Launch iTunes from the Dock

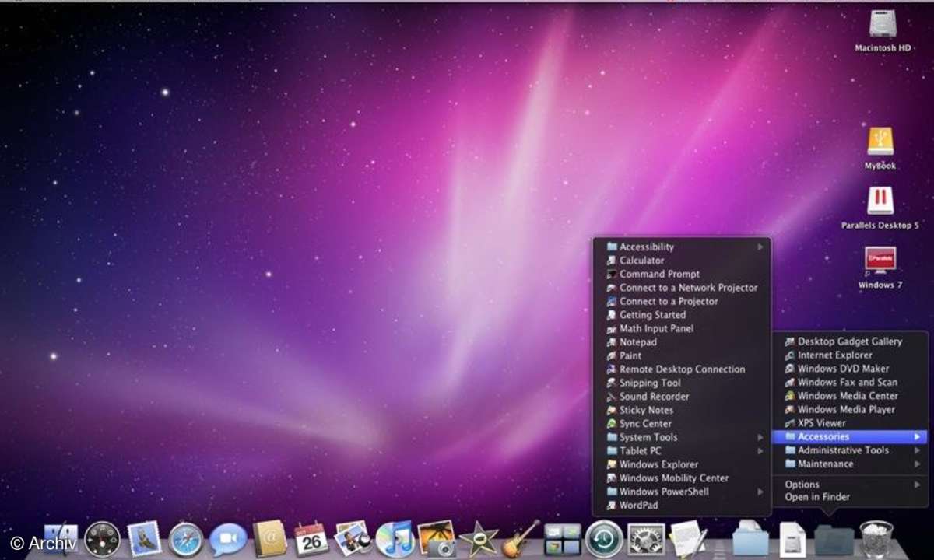[393, 538]
